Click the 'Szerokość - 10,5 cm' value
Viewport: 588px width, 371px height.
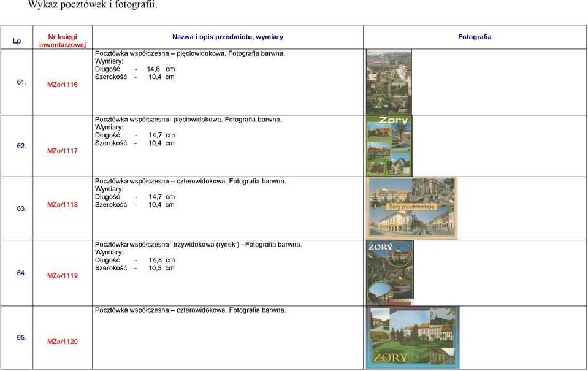(x=135, y=268)
